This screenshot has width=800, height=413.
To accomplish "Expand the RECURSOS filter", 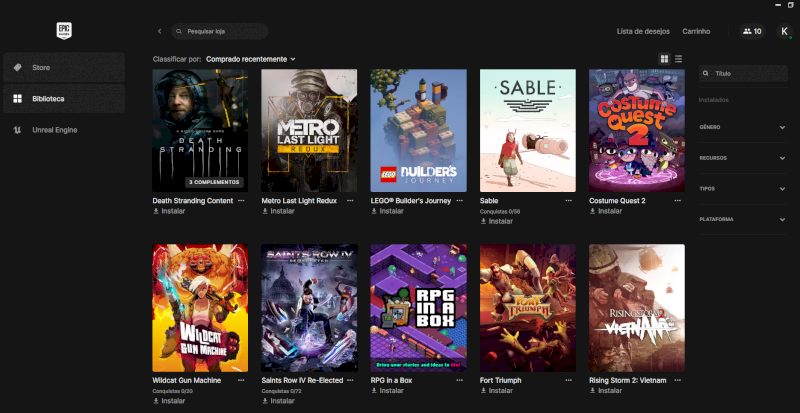I will 743,158.
